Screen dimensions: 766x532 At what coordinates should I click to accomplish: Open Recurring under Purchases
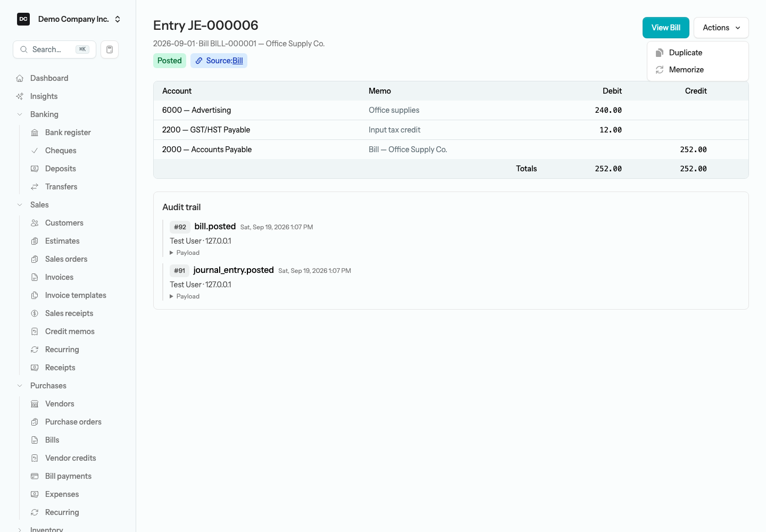[x=62, y=512]
